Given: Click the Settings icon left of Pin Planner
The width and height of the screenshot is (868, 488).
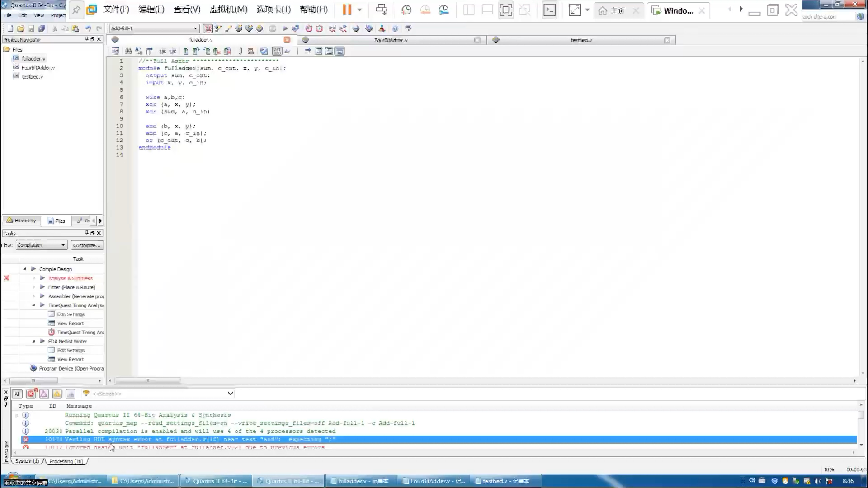Looking at the screenshot, I should click(218, 28).
